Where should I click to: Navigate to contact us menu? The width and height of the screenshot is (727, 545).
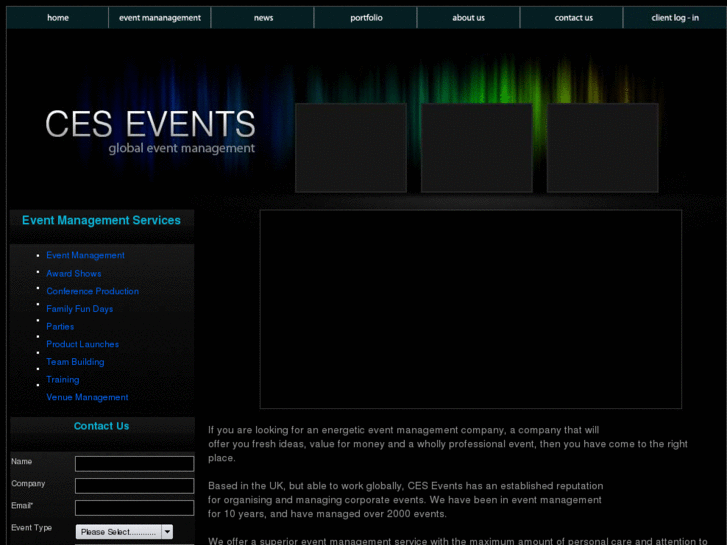[x=573, y=18]
